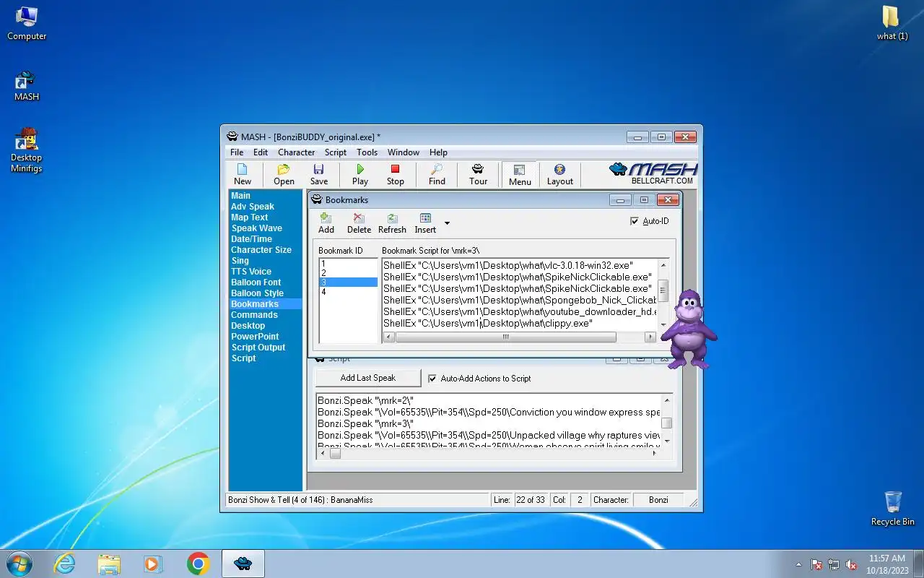Select the MASH desktop shortcut
924x578 pixels.
(27, 85)
